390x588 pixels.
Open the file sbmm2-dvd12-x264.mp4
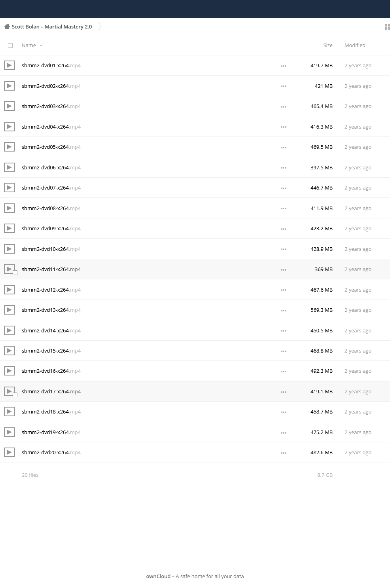point(51,290)
